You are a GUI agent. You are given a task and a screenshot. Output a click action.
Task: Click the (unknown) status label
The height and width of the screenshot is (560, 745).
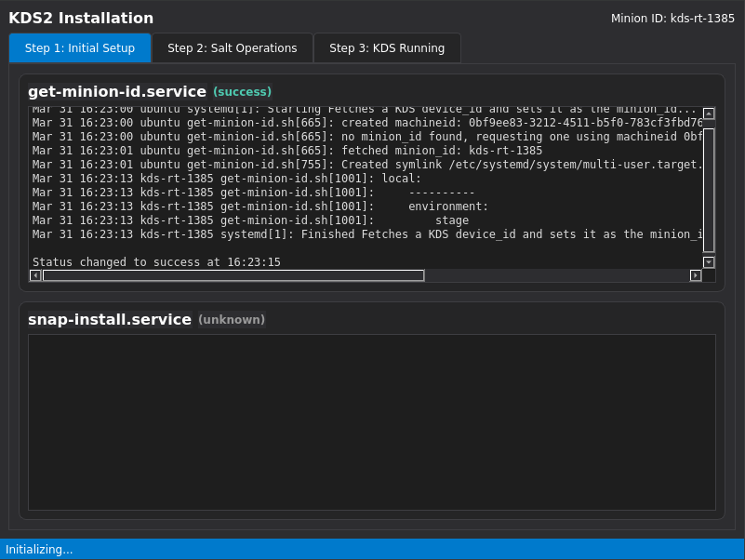pos(232,319)
